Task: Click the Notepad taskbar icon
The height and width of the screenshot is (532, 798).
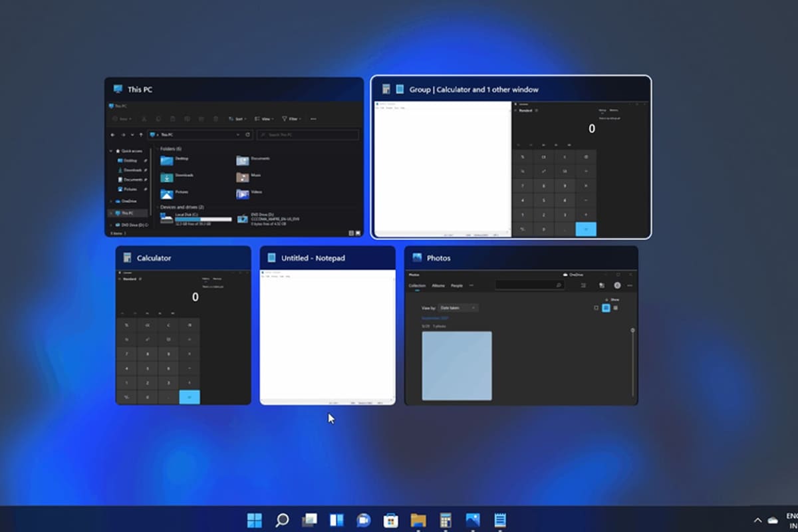Action: click(x=500, y=520)
